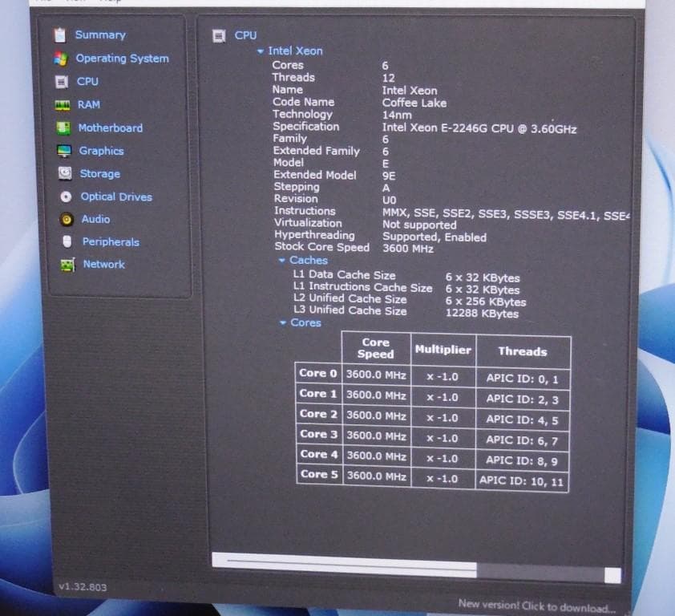The height and width of the screenshot is (616, 675).
Task: Collapse the Caches disclosure triangle
Action: 282,260
